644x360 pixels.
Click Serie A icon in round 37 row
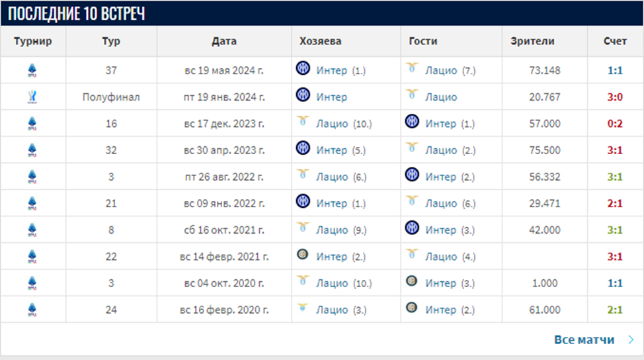pos(32,70)
